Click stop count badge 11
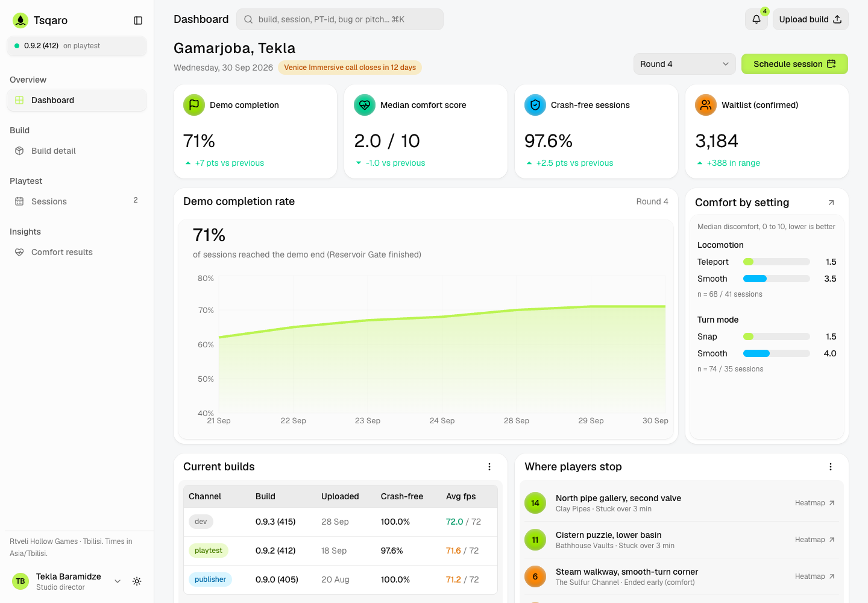 [535, 540]
